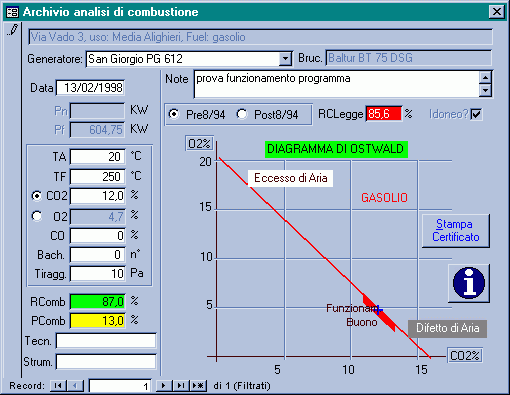Click the Funzionam. Buono chart text
The width and height of the screenshot is (510, 395).
pos(352,315)
